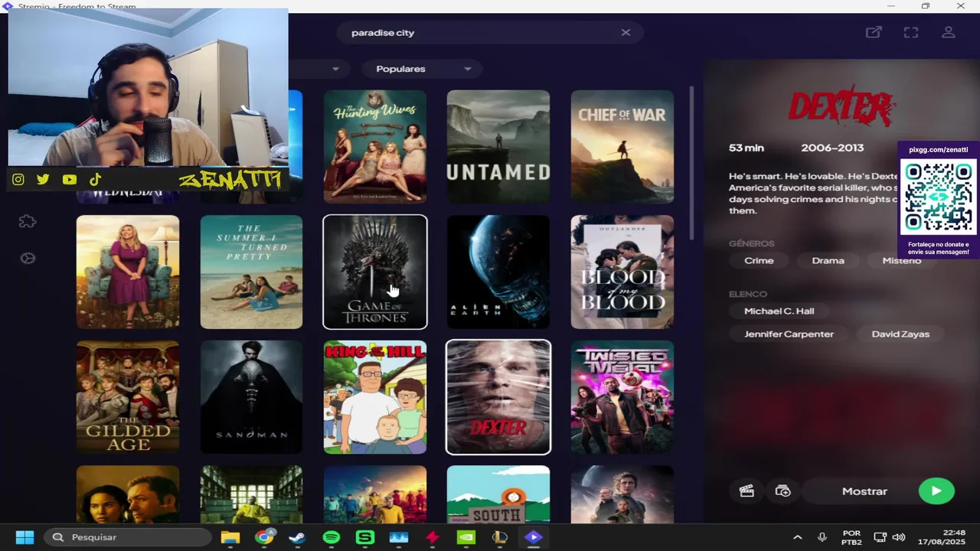Select the Dexter poster
The height and width of the screenshot is (551, 980).
click(498, 397)
